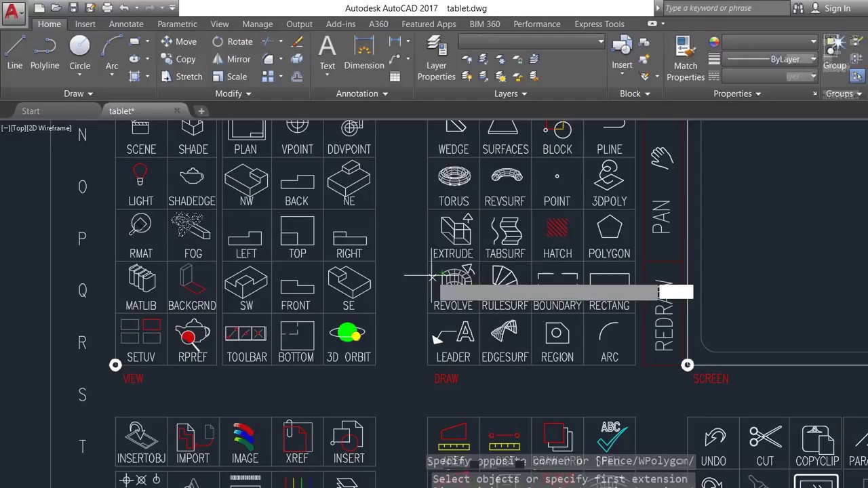Screen dimensions: 868x488
Task: Click the Stretch modify command
Action: point(182,77)
